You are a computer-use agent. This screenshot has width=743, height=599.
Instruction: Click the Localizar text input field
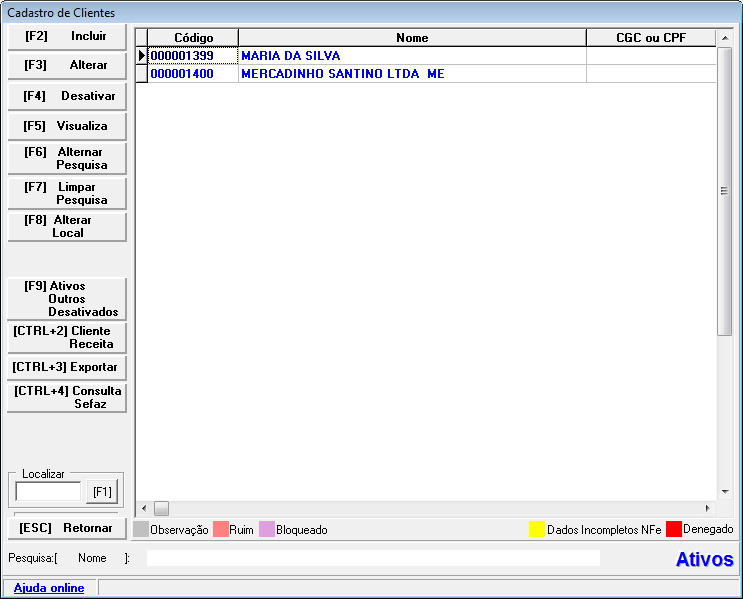click(48, 491)
